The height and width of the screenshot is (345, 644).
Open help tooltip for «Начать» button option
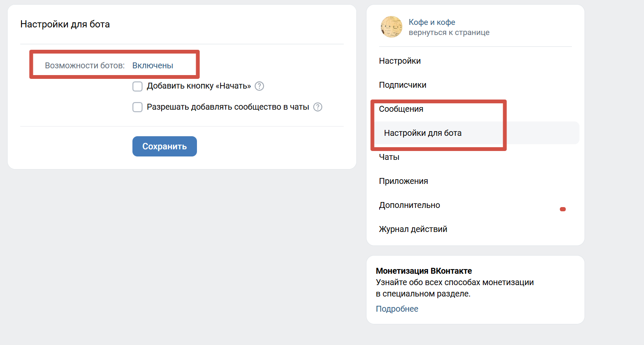click(x=260, y=86)
